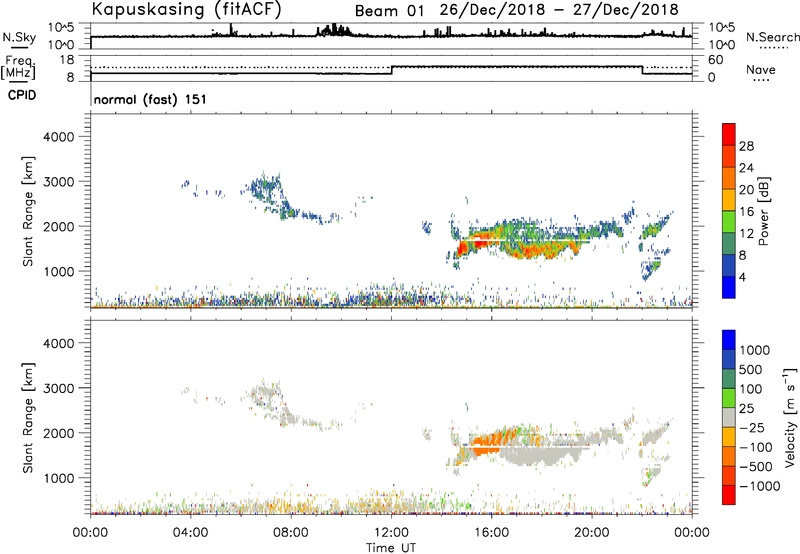This screenshot has height=554, width=800.
Task: Click the '2000' range label on the velocity panel
Action: (x=59, y=433)
